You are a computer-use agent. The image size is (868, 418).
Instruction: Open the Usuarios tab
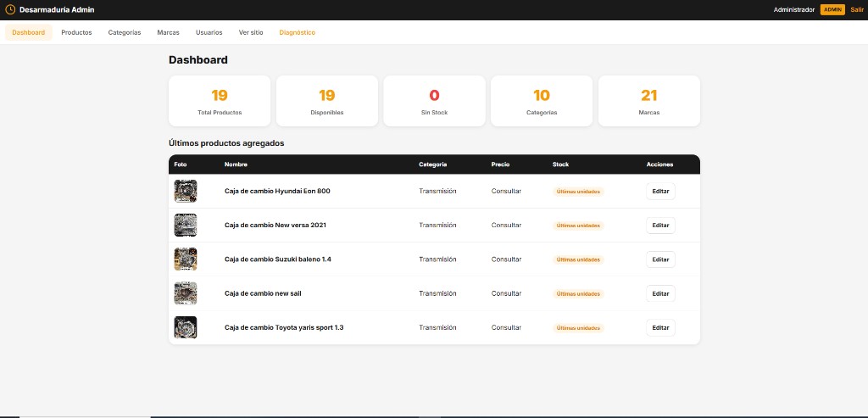click(209, 32)
